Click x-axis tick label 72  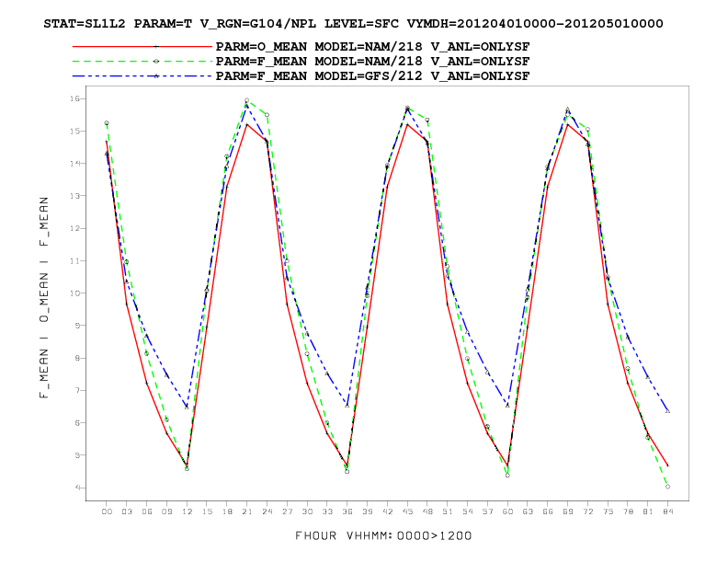pos(587,511)
